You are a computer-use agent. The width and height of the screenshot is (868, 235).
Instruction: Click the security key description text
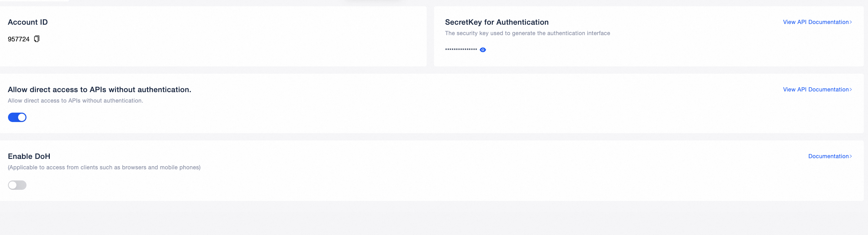527,33
